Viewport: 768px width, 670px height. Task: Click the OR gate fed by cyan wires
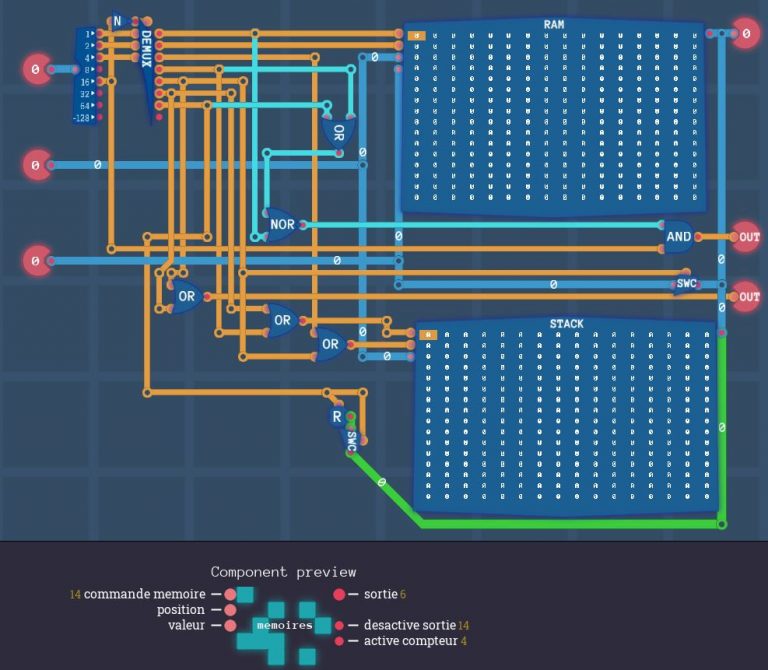(x=338, y=132)
